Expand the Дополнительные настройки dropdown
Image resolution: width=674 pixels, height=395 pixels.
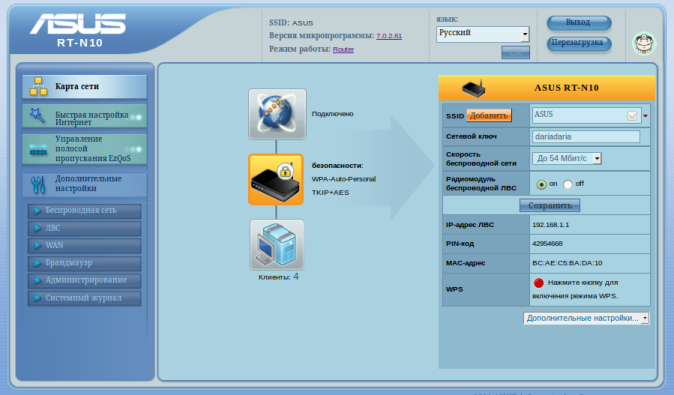tap(586, 318)
